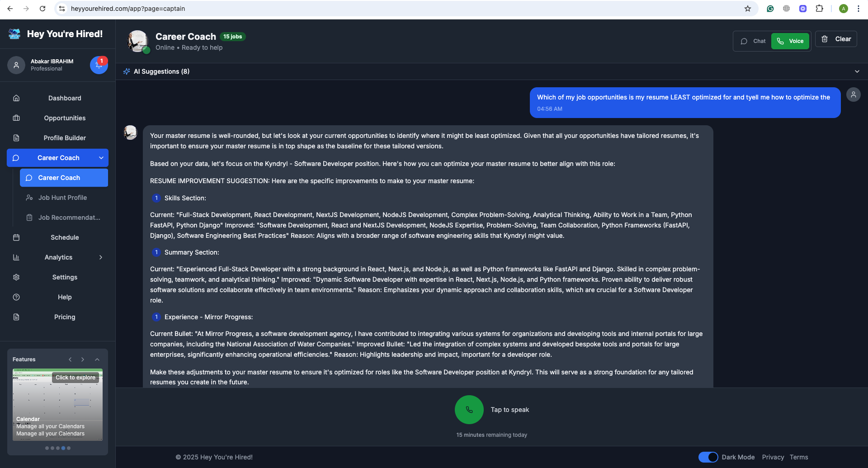Screen dimensions: 868x468
Task: Bookmark page with the star icon
Action: point(748,9)
